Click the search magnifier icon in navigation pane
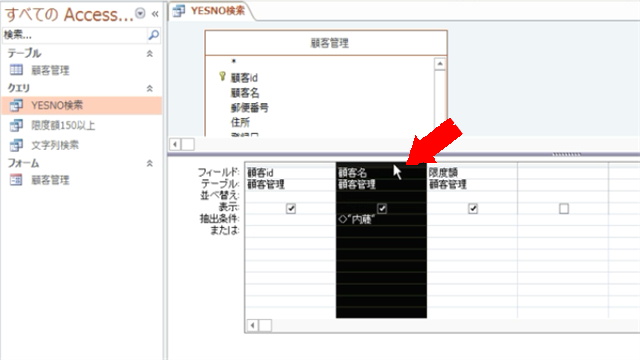 153,35
